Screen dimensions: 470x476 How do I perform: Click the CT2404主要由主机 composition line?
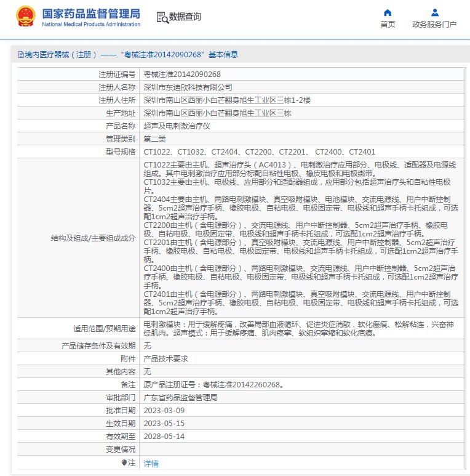click(x=301, y=208)
